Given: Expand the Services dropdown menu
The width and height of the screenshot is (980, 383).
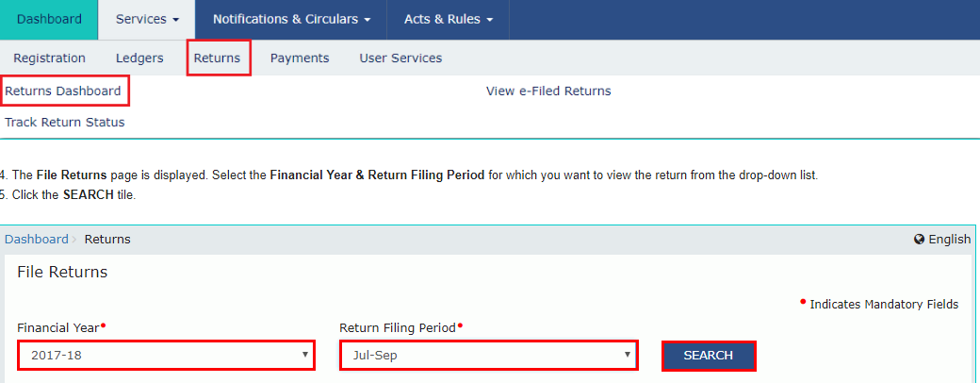Looking at the screenshot, I should [147, 19].
